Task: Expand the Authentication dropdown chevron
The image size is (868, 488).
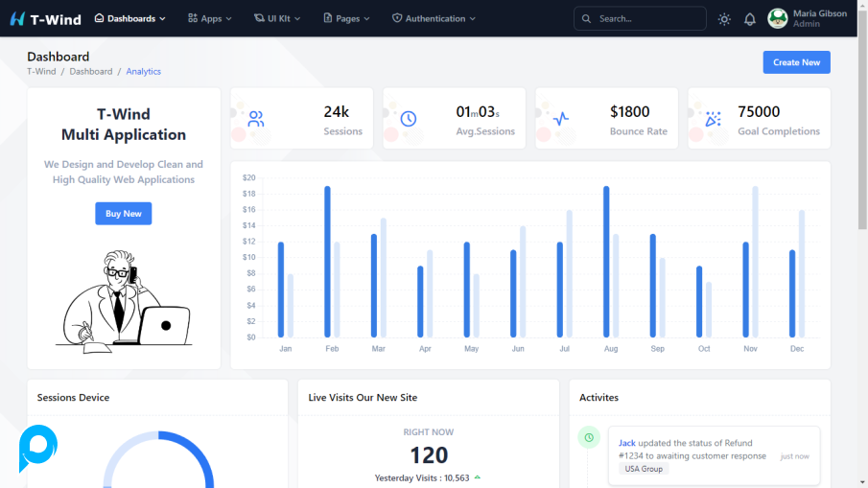Action: pos(473,19)
